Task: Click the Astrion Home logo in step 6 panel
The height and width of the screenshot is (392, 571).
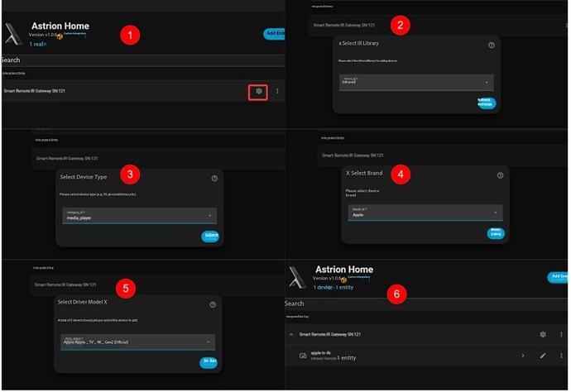Action: point(298,277)
